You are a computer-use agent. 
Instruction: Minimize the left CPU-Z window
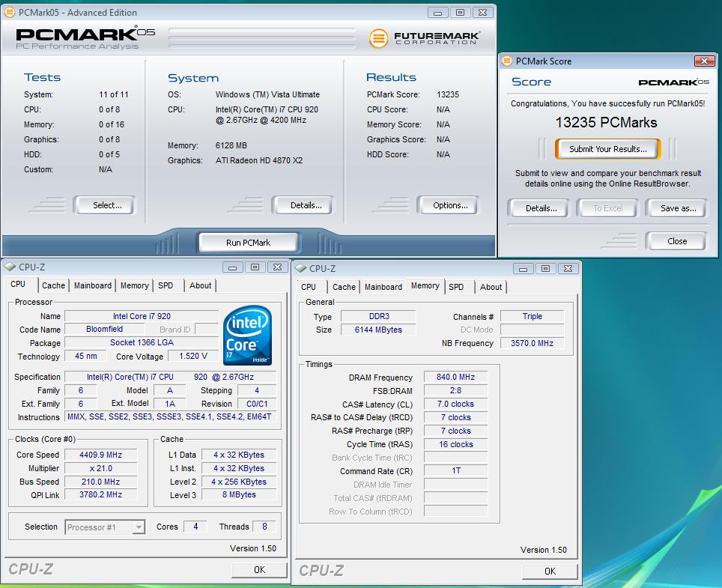[x=232, y=267]
